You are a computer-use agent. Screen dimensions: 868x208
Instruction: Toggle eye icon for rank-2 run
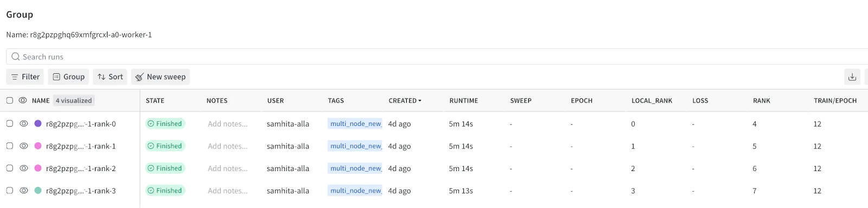[x=24, y=168]
